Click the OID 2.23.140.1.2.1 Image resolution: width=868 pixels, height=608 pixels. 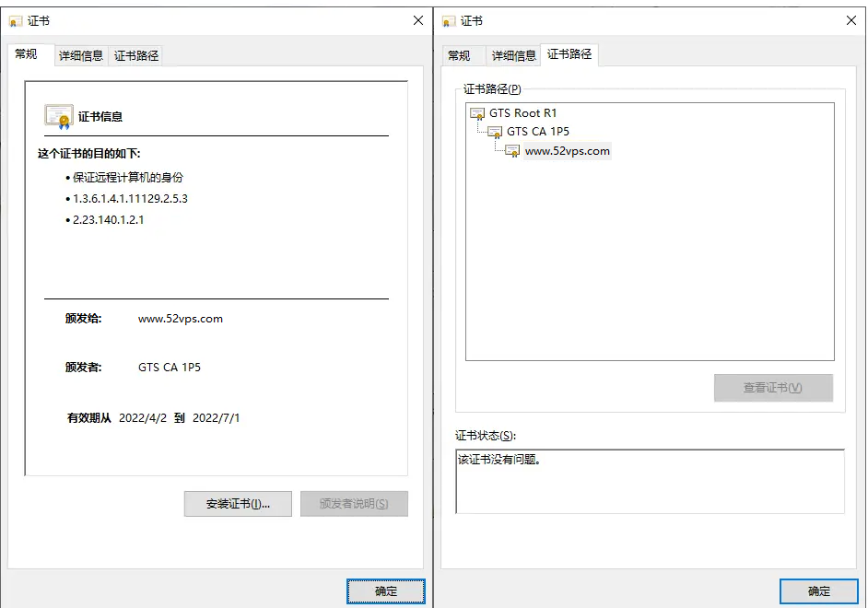point(109,220)
